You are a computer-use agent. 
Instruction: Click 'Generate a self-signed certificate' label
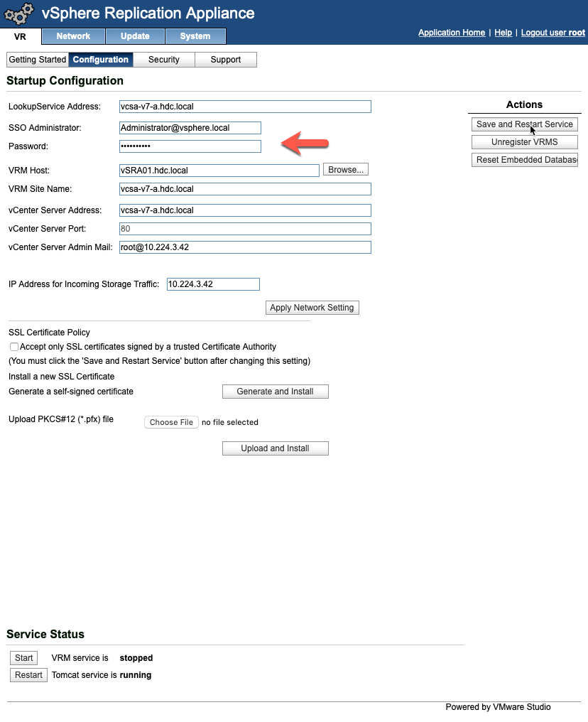click(x=71, y=392)
